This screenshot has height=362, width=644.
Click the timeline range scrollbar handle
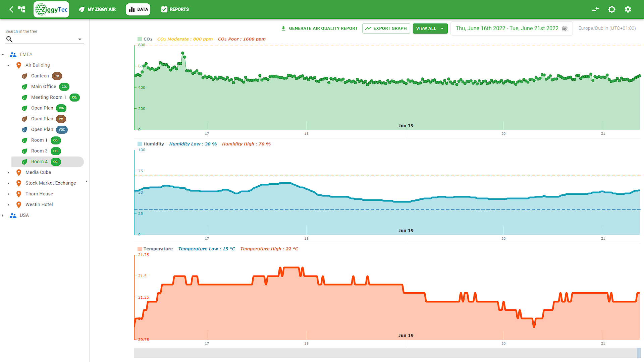click(639, 353)
